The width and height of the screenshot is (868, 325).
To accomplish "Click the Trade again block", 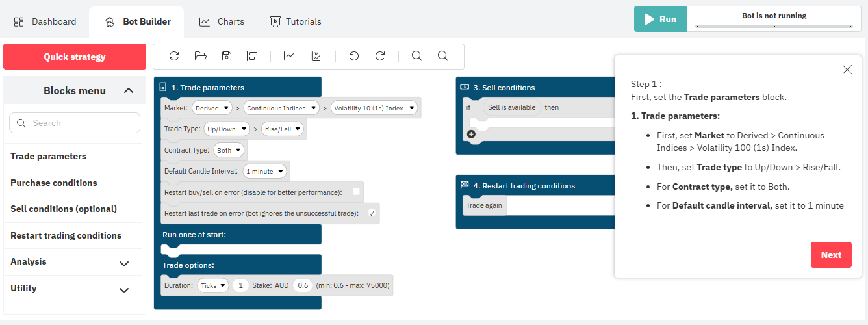I will point(483,205).
